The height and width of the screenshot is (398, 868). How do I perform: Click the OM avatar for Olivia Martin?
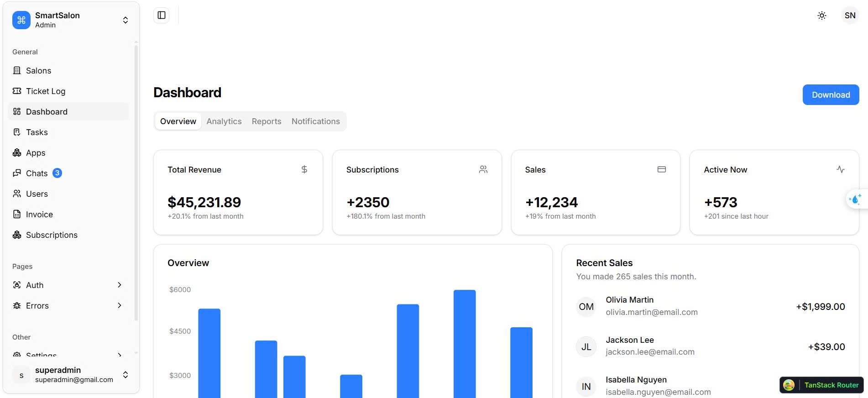pyautogui.click(x=586, y=307)
